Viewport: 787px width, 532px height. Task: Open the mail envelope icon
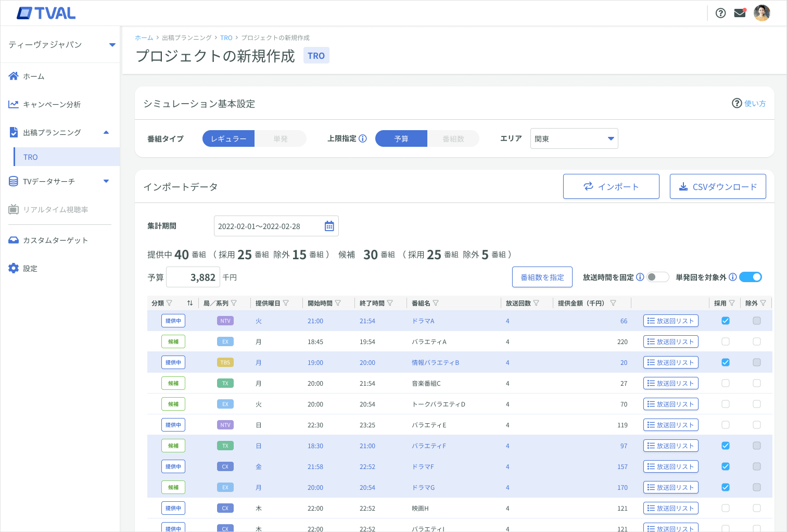pos(740,12)
